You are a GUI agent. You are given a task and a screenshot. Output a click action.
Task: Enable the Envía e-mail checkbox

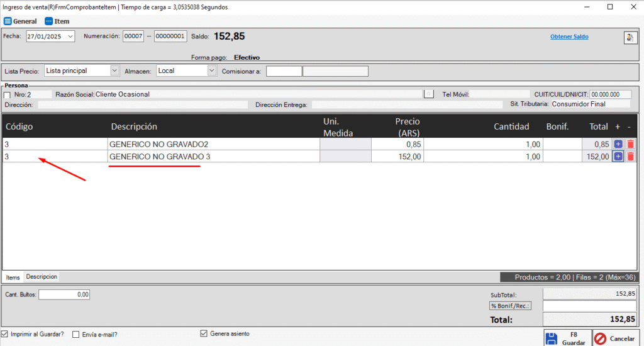(x=76, y=335)
